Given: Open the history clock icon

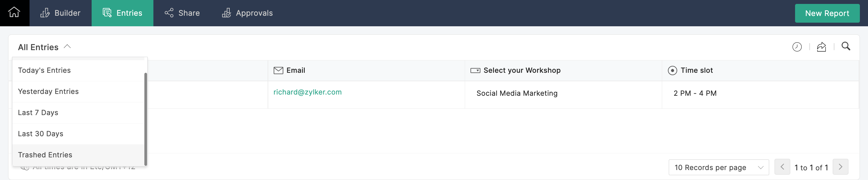Looking at the screenshot, I should (x=797, y=47).
